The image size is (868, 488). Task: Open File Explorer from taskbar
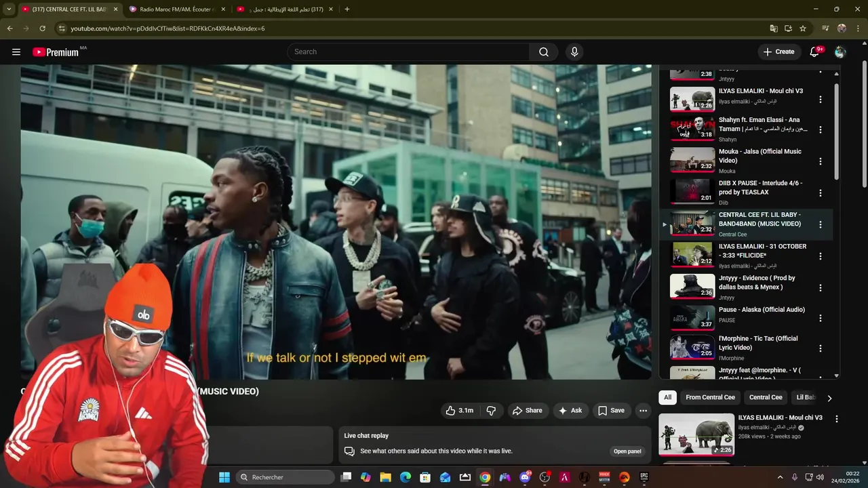(385, 477)
